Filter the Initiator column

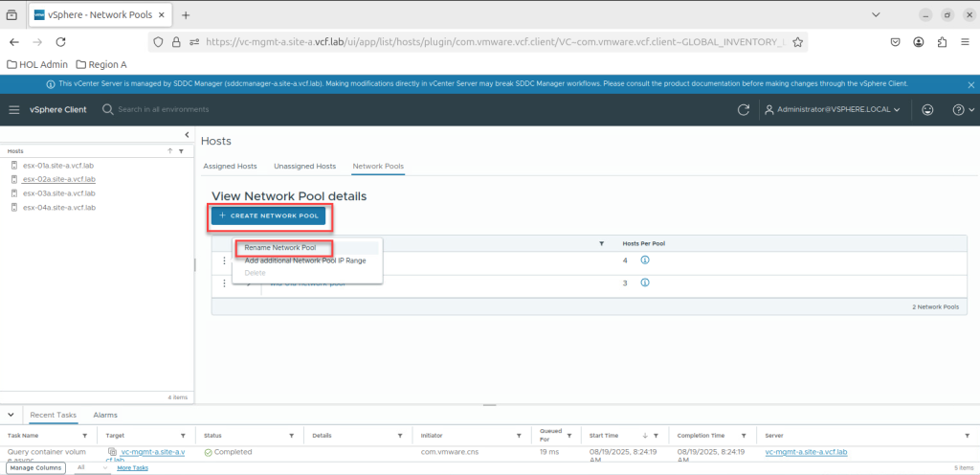(519, 435)
